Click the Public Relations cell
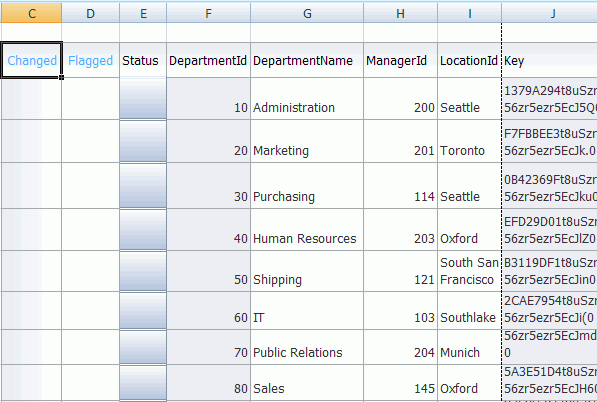 (x=307, y=347)
